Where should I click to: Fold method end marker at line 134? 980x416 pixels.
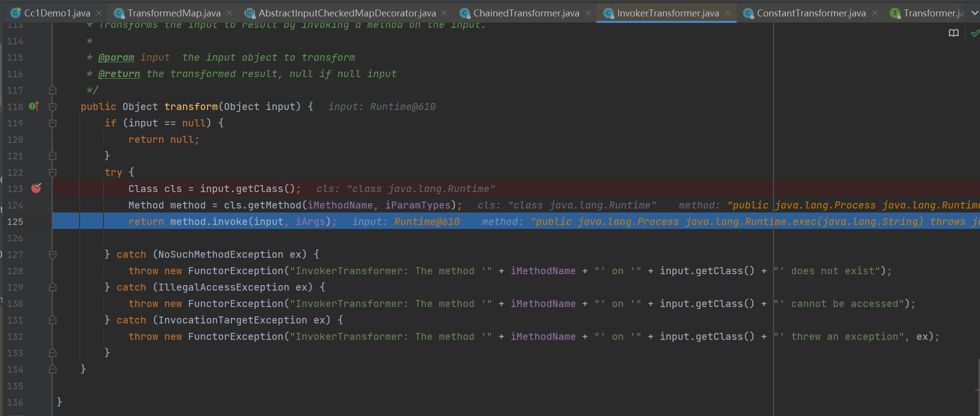tap(52, 369)
